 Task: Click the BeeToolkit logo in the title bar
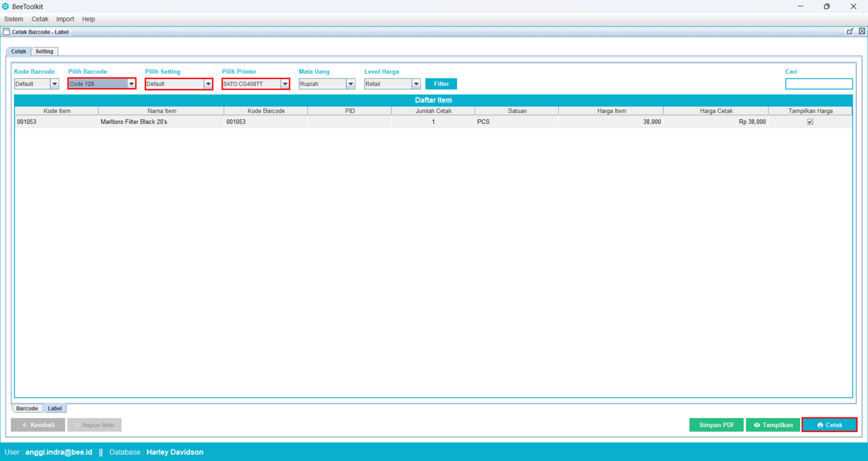pyautogui.click(x=6, y=6)
